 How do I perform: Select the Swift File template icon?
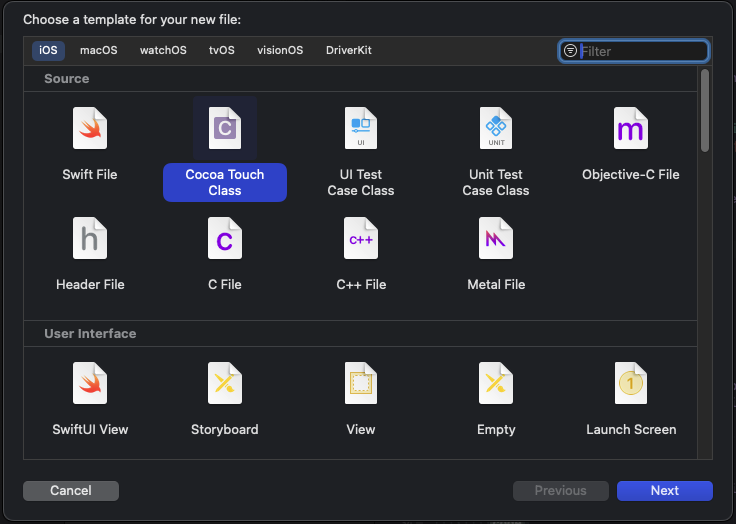pos(90,128)
